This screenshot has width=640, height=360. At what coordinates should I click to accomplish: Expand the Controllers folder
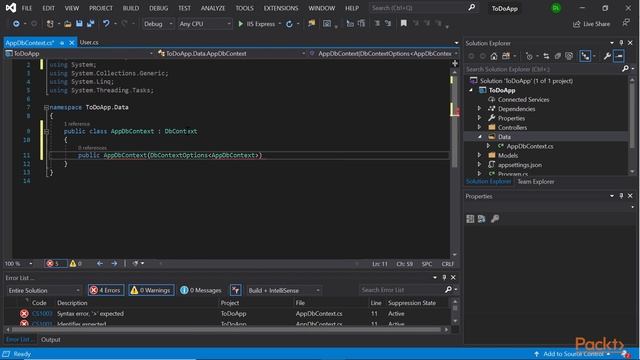click(480, 127)
